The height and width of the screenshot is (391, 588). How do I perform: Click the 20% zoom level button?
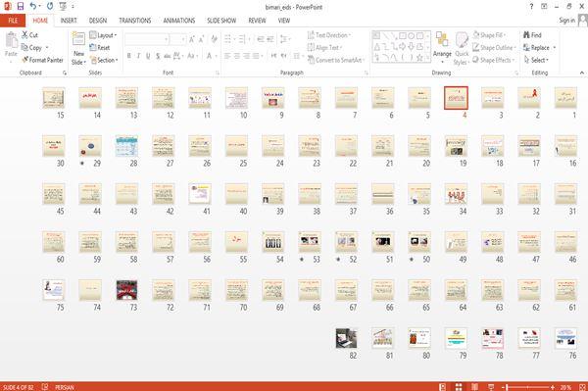coord(565,387)
